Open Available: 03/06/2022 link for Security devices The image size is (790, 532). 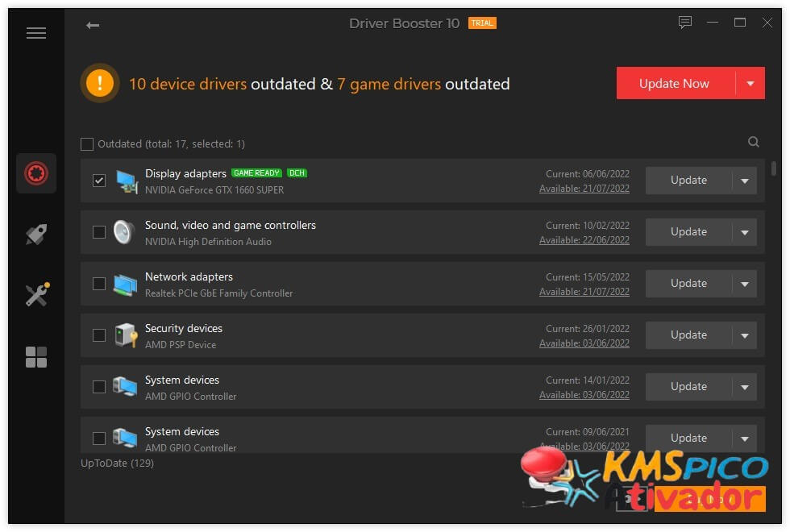[584, 343]
